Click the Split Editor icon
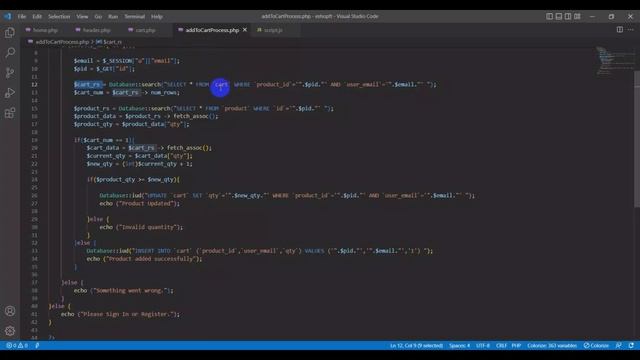640x360 pixels. [620, 29]
